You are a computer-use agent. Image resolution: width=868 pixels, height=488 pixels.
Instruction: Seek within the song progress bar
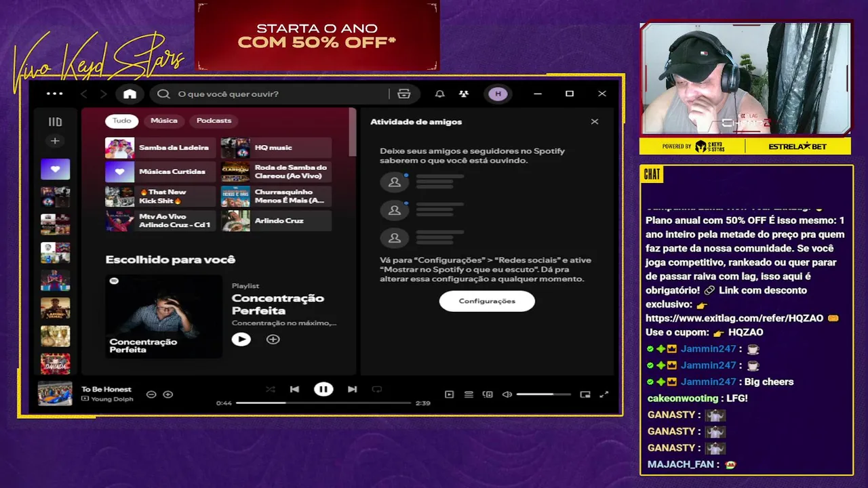pyautogui.click(x=323, y=403)
